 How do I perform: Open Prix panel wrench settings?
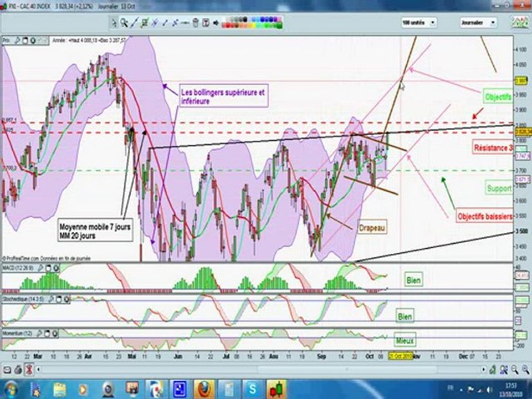click(17, 40)
